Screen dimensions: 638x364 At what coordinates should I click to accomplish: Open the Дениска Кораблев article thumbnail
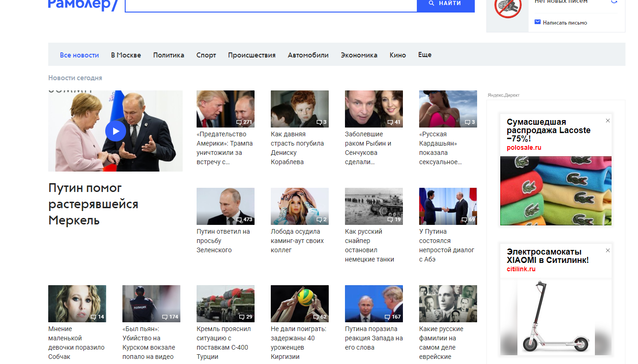tap(300, 109)
